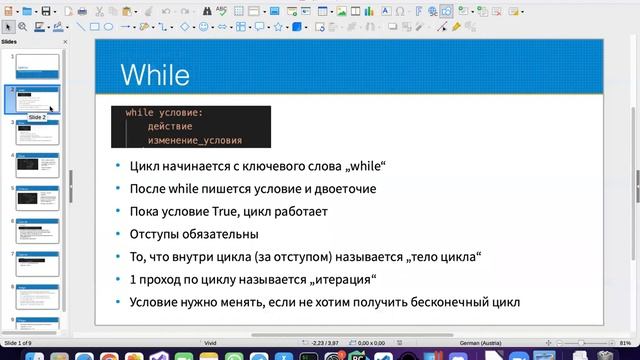Select slide 3 thumbnail in Slides panel

37,132
